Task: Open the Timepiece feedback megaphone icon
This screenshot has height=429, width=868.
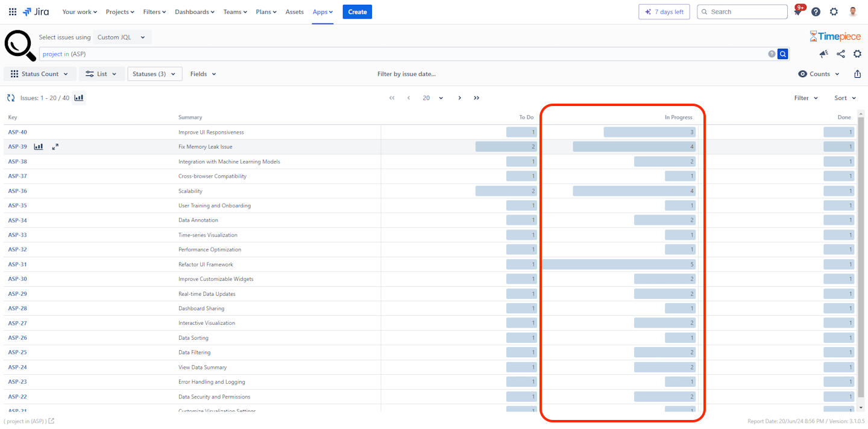Action: (x=823, y=54)
